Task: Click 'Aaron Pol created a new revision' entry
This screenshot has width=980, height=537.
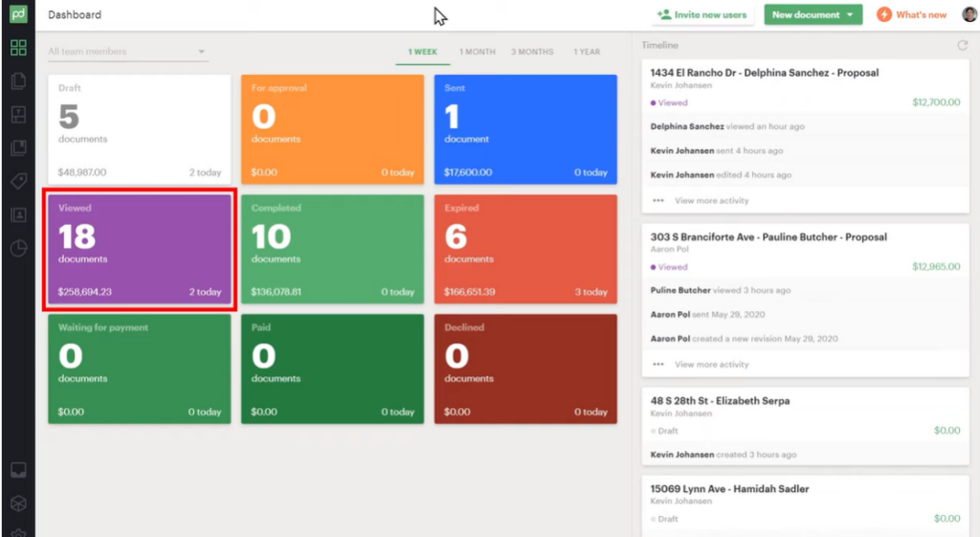Action: [744, 339]
